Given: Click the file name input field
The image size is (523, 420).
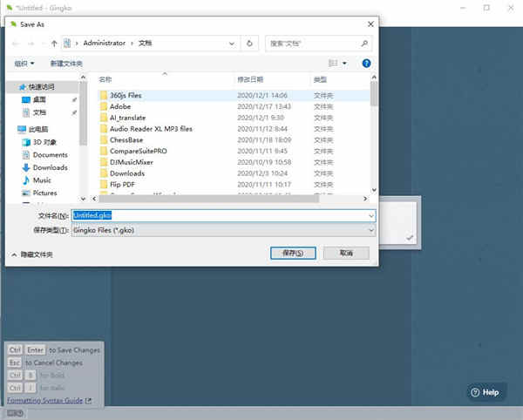Looking at the screenshot, I should pos(223,216).
